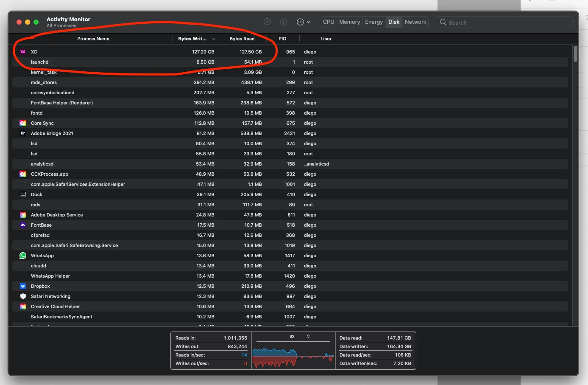The image size is (588, 385).
Task: Click the WhatsApp app icon
Action: click(23, 256)
